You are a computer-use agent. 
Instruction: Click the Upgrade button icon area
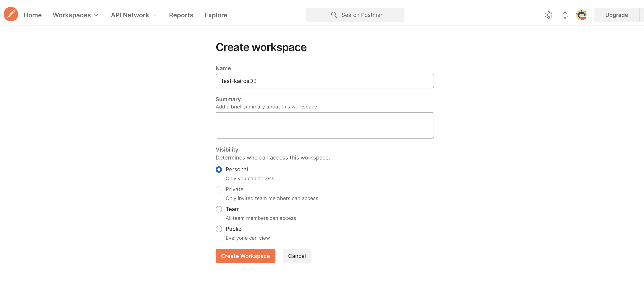(616, 14)
